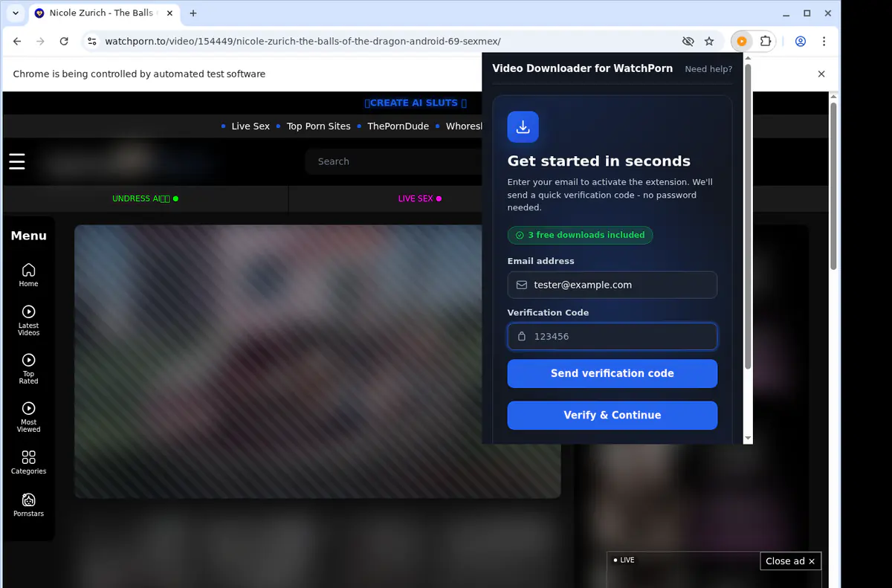Reload the page
The image size is (892, 588).
(64, 42)
